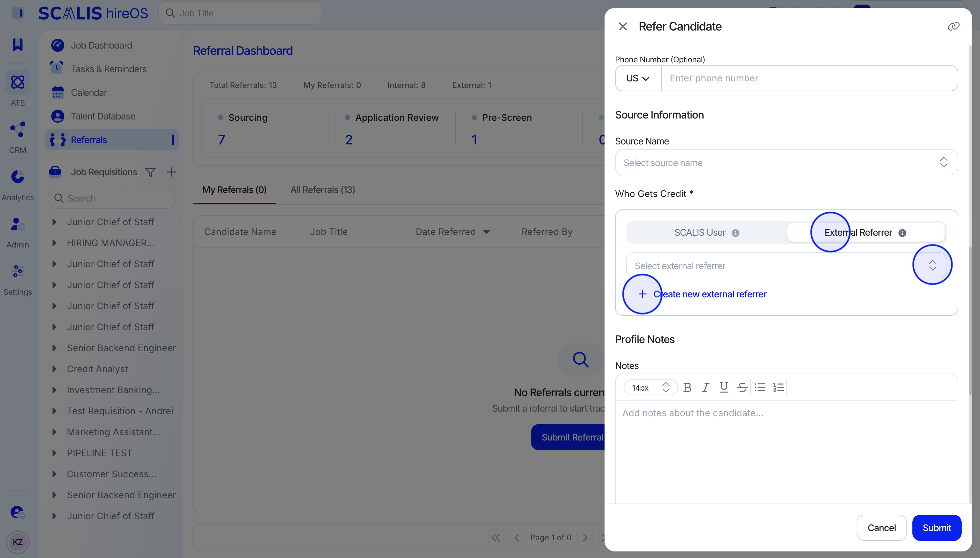Switch to All Referrals tab

[x=323, y=190]
